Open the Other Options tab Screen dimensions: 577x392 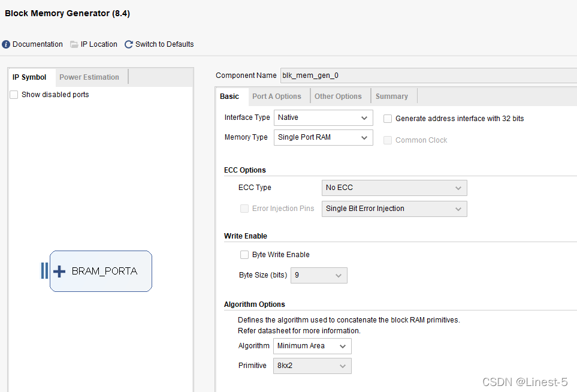click(x=338, y=97)
